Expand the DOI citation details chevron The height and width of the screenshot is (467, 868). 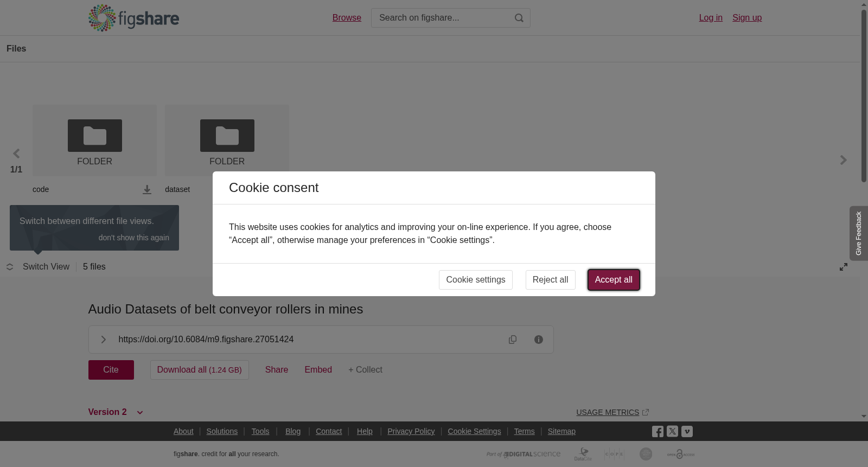pos(103,340)
